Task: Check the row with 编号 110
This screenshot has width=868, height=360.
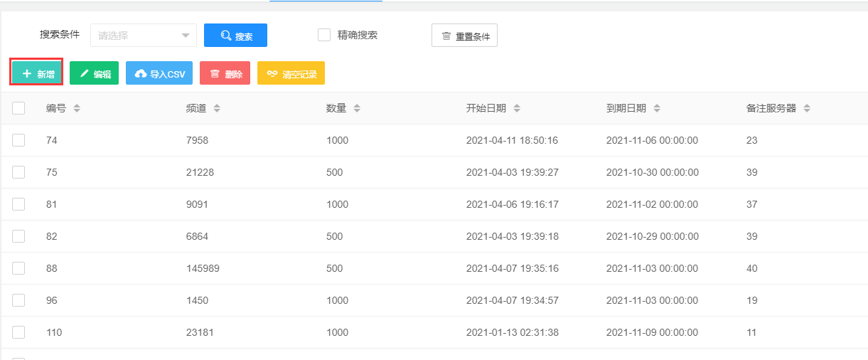Action: (x=18, y=332)
